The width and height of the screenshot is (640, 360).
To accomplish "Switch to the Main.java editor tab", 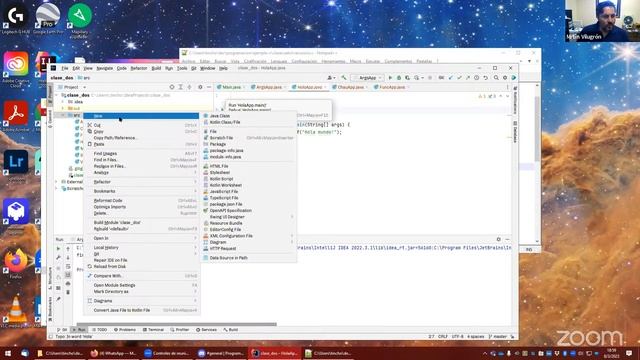I will coord(231,87).
